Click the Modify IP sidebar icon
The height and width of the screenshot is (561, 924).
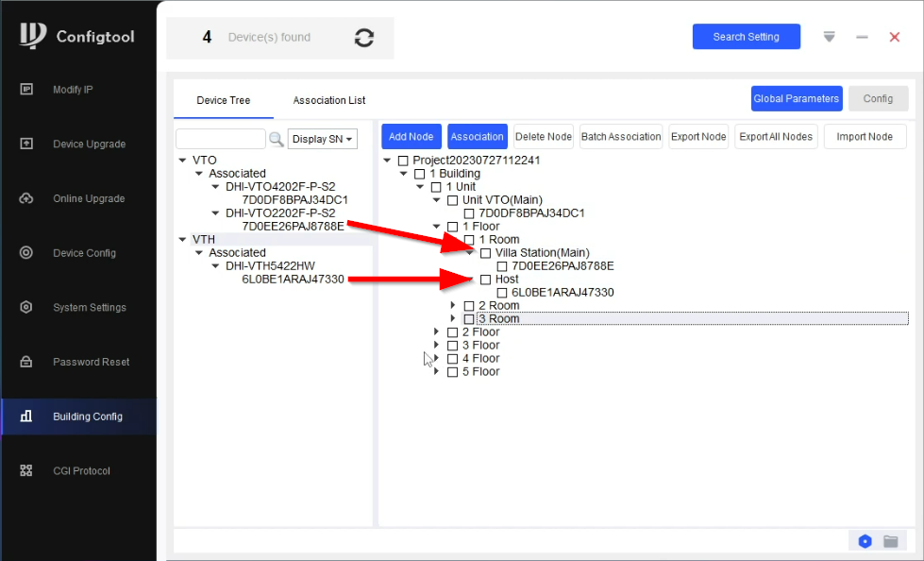(x=26, y=89)
